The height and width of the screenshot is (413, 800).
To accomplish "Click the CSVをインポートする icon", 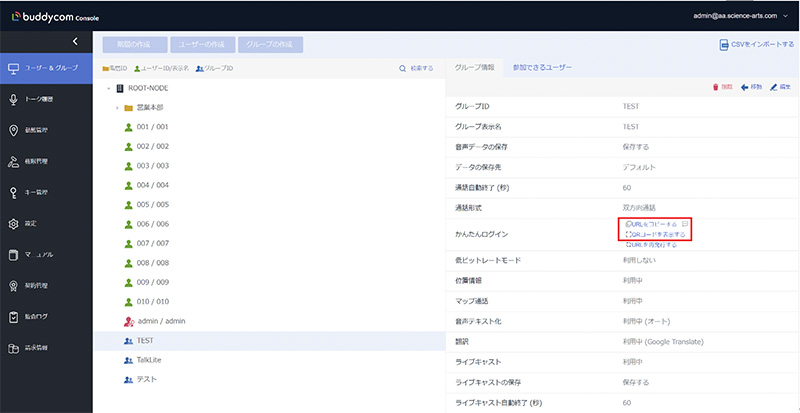I will (723, 44).
